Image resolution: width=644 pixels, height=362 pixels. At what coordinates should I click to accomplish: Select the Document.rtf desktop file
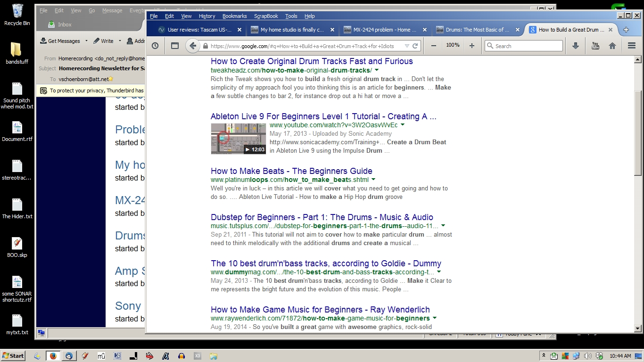coord(17,132)
